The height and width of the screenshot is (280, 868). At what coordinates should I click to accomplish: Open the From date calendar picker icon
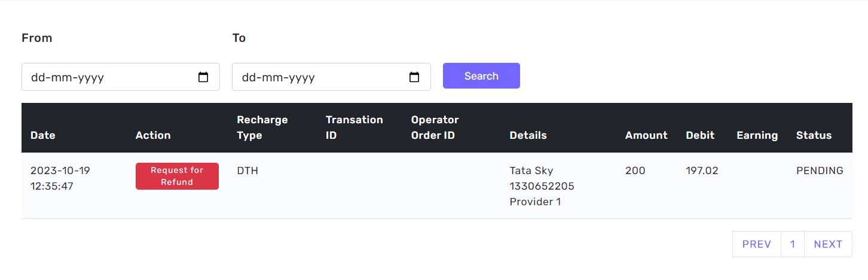(203, 77)
